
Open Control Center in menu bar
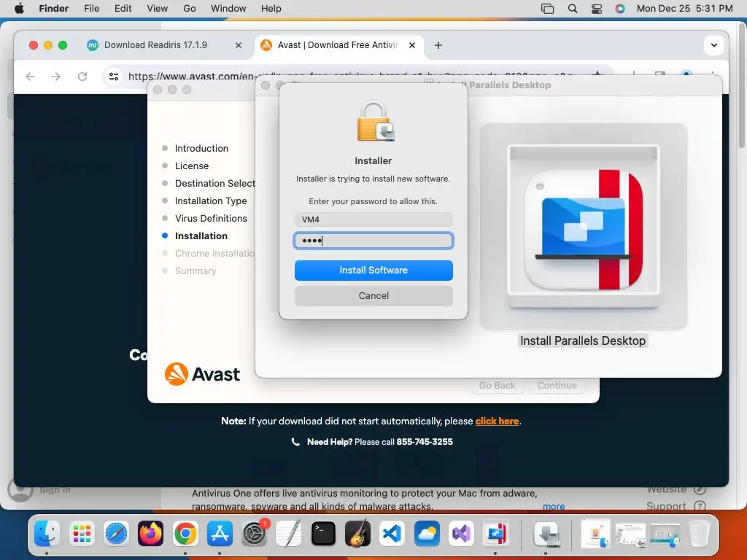(597, 8)
